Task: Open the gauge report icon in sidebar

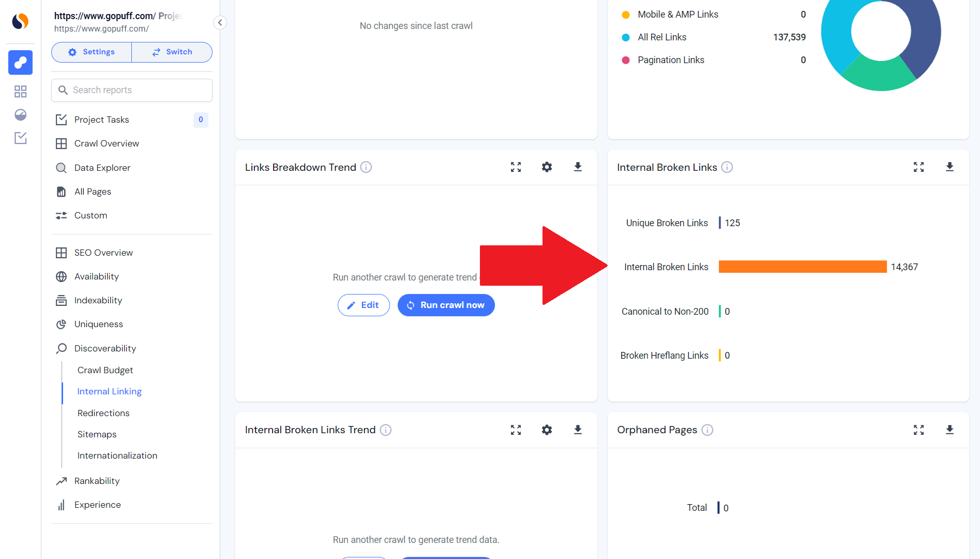Action: click(20, 114)
